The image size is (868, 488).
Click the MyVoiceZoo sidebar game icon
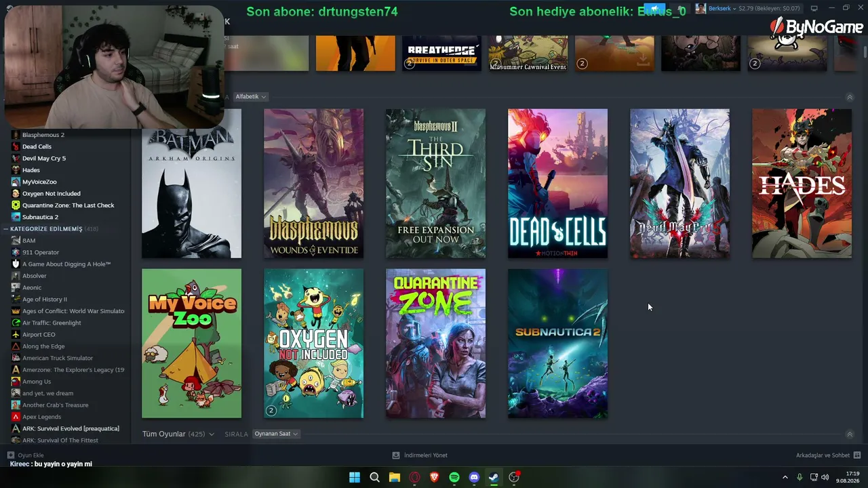coord(16,182)
